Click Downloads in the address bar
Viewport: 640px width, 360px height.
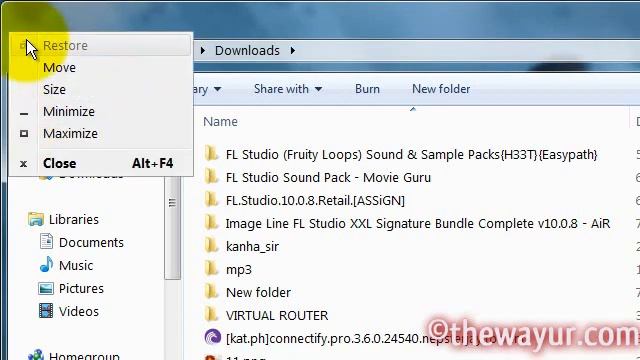click(247, 51)
